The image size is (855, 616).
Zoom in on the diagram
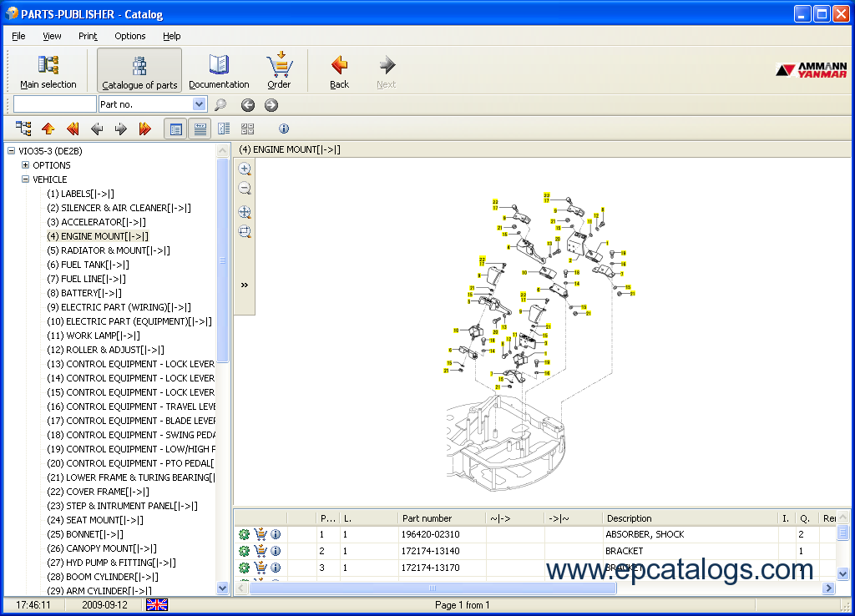pos(245,169)
